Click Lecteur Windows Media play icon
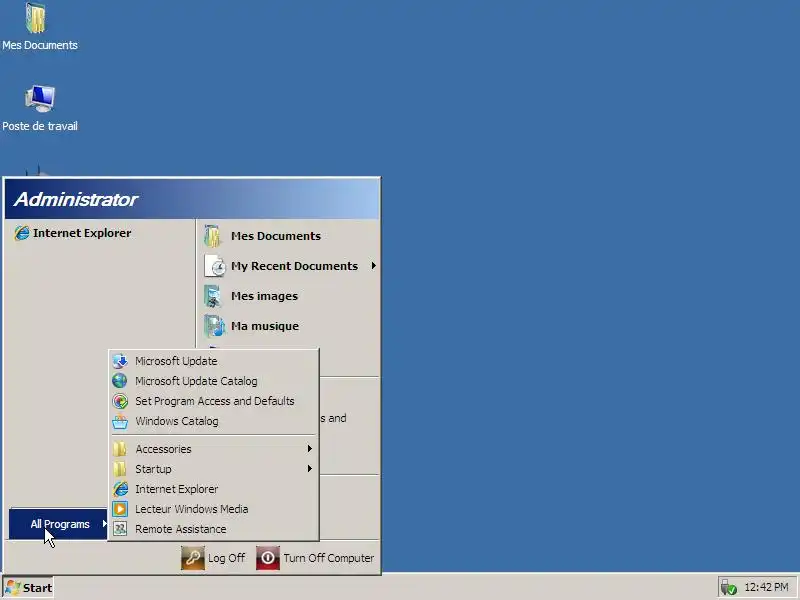 pos(120,509)
